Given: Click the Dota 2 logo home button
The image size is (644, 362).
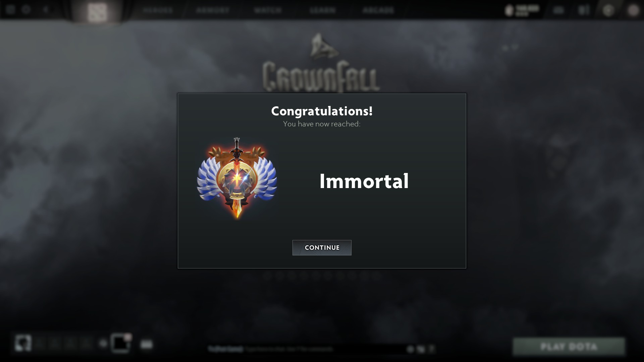Looking at the screenshot, I should pos(97,12).
